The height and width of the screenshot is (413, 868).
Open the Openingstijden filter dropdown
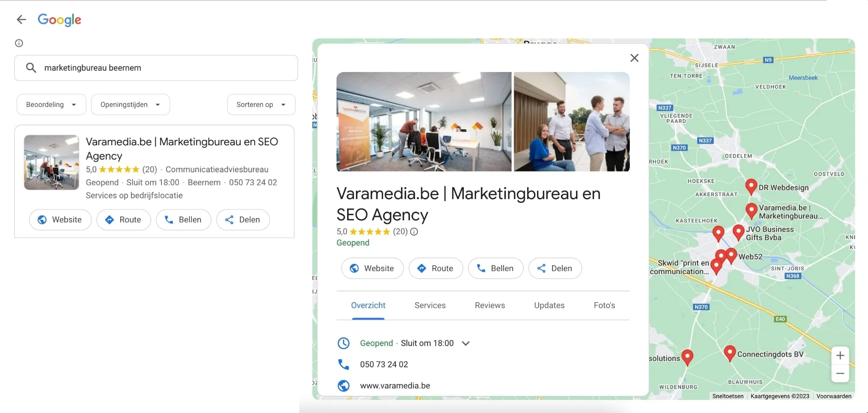pyautogui.click(x=131, y=105)
